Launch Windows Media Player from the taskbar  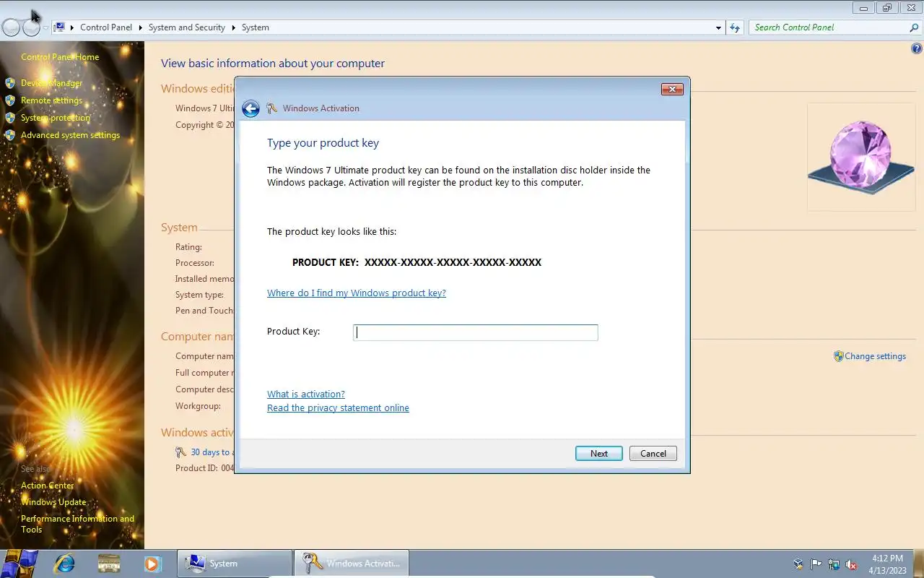click(152, 564)
